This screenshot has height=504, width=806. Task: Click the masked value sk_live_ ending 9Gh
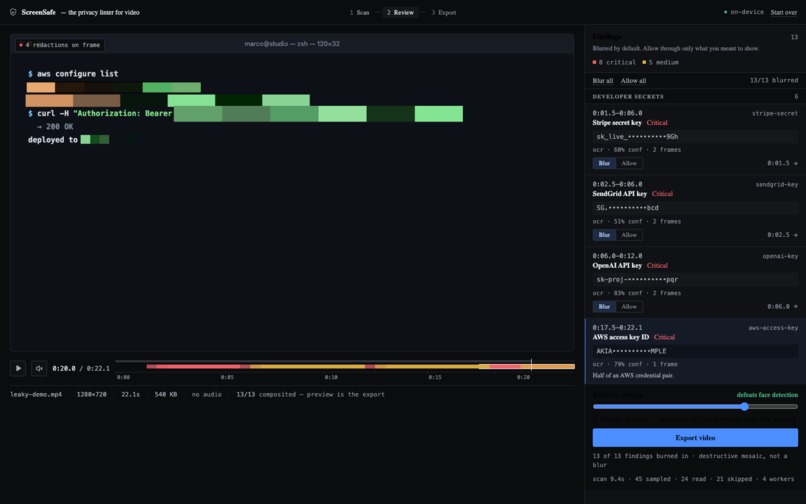[x=695, y=137]
